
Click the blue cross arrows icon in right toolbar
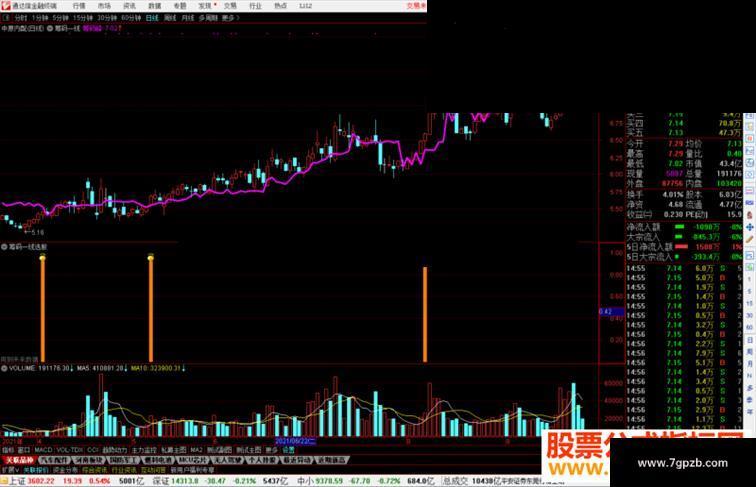tap(750, 227)
